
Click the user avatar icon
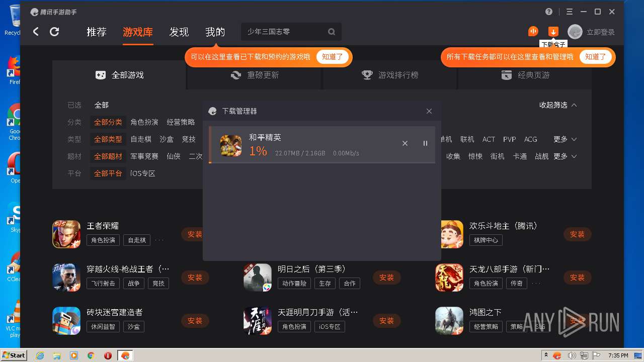click(575, 32)
